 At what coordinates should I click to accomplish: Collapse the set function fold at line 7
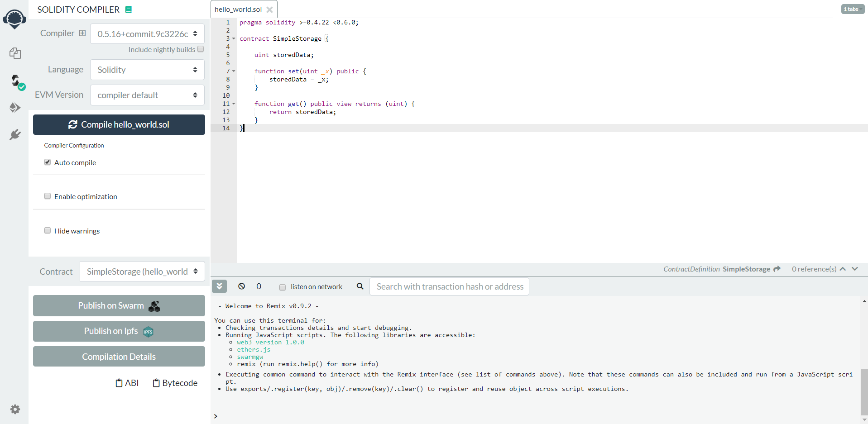234,71
